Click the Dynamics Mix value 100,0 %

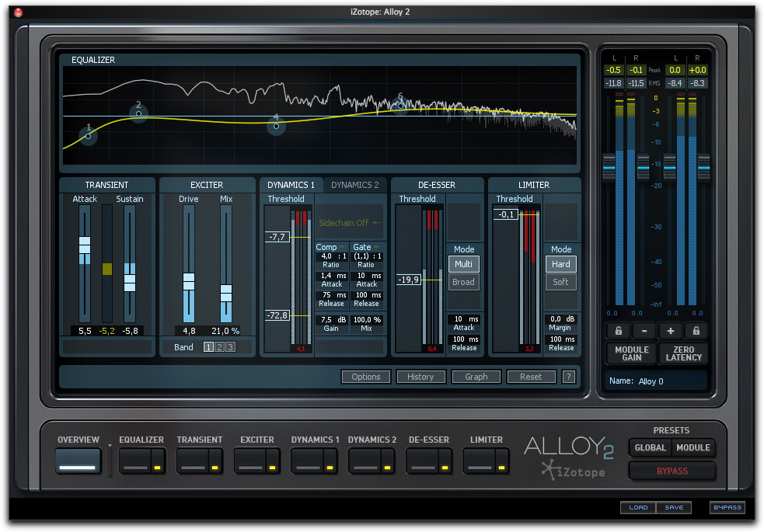(367, 320)
